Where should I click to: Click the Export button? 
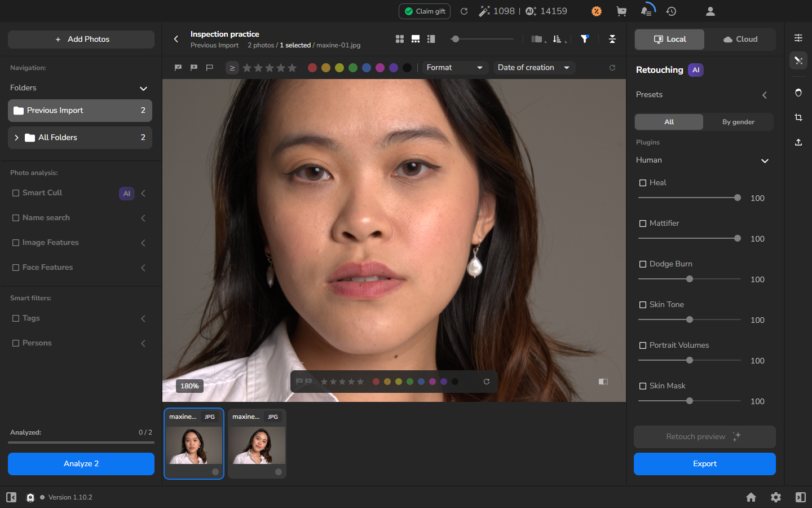705,464
